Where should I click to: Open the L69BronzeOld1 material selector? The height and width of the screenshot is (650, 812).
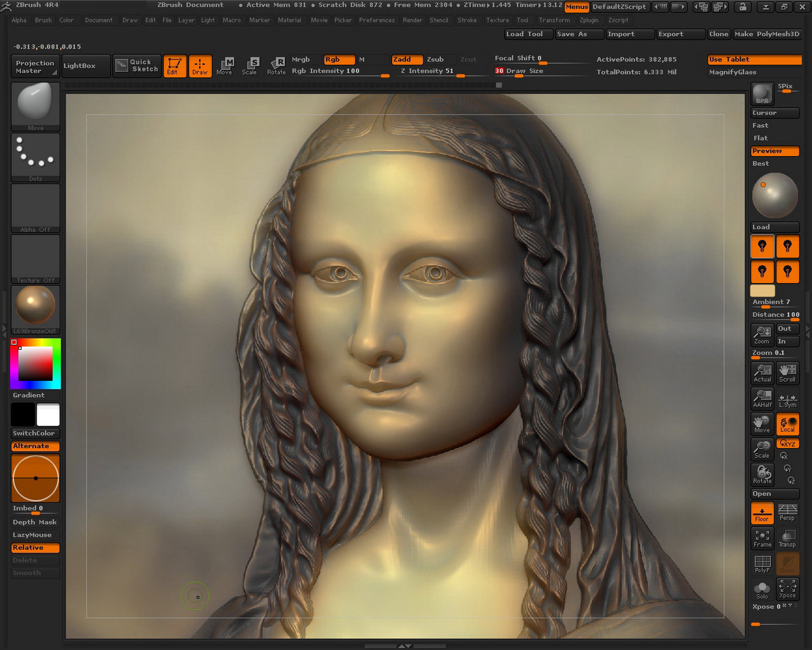[35, 310]
